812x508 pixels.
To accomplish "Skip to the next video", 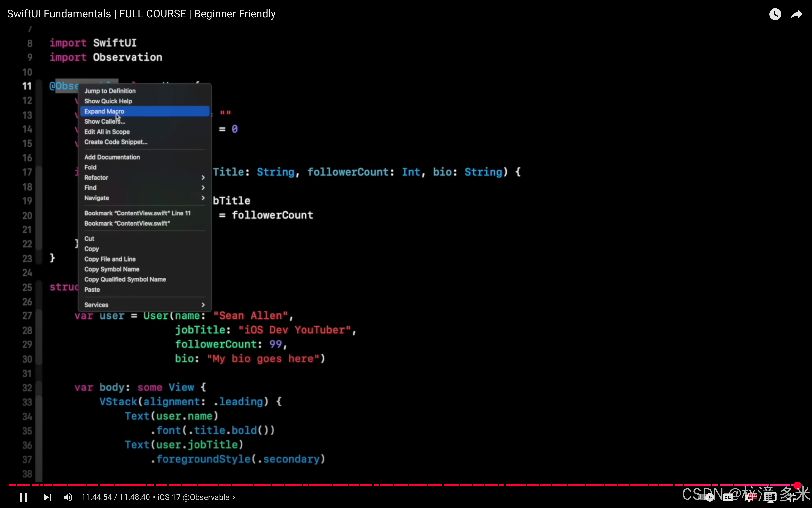I will pyautogui.click(x=47, y=497).
